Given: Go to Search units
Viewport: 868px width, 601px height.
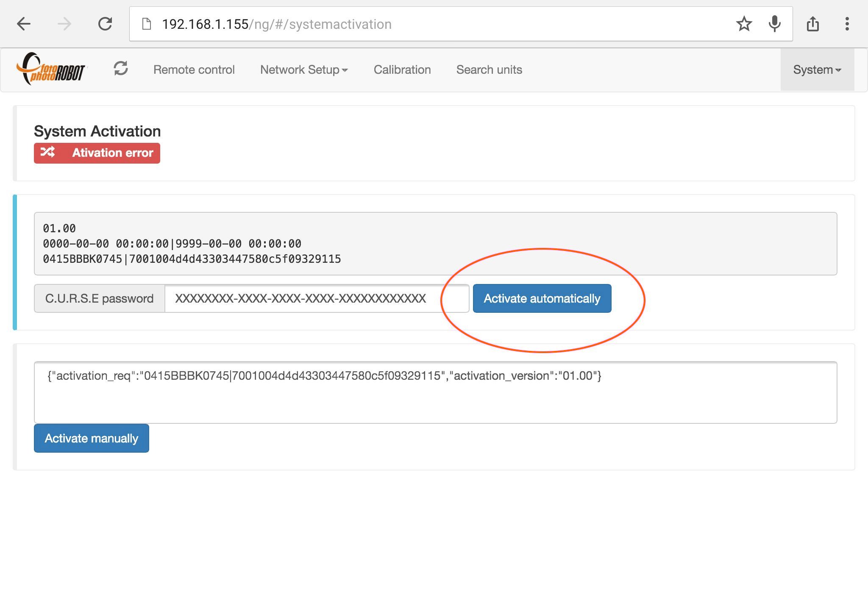Looking at the screenshot, I should [x=489, y=70].
